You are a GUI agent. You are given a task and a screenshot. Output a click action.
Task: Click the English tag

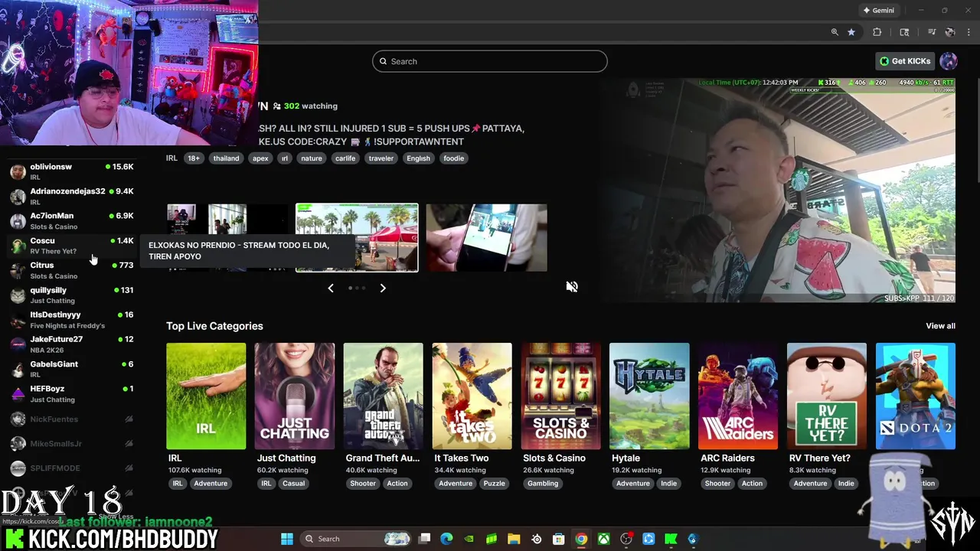418,158
